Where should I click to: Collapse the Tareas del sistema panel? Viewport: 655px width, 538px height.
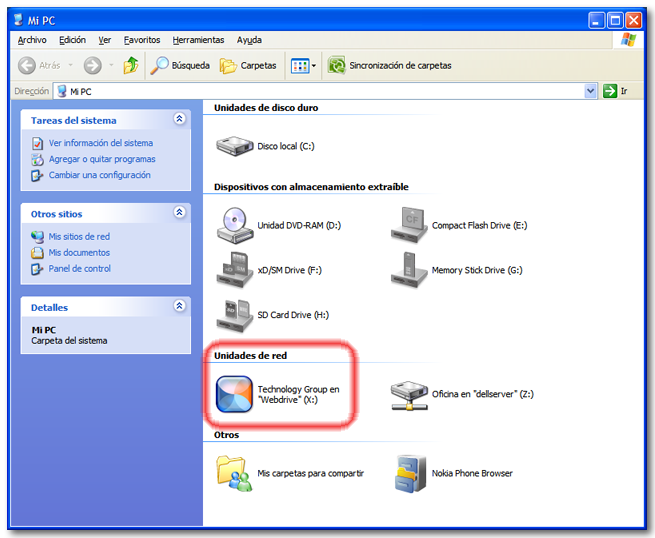179,119
